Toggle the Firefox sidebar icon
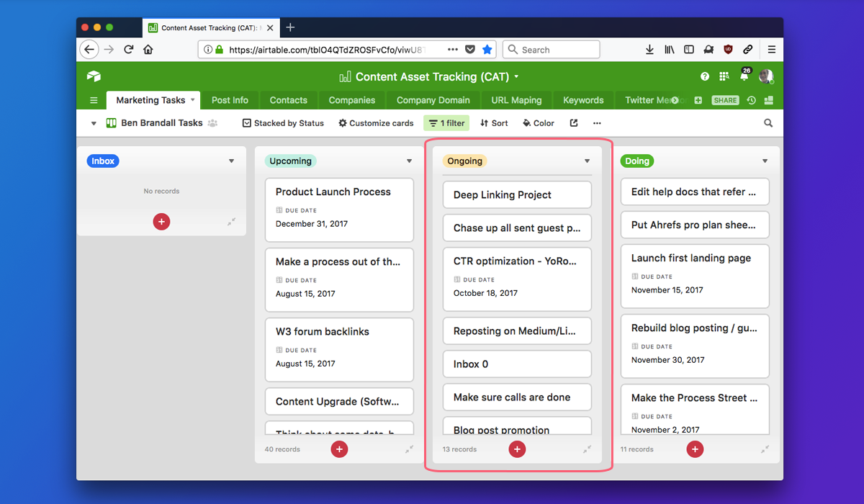The height and width of the screenshot is (504, 864). 689,50
